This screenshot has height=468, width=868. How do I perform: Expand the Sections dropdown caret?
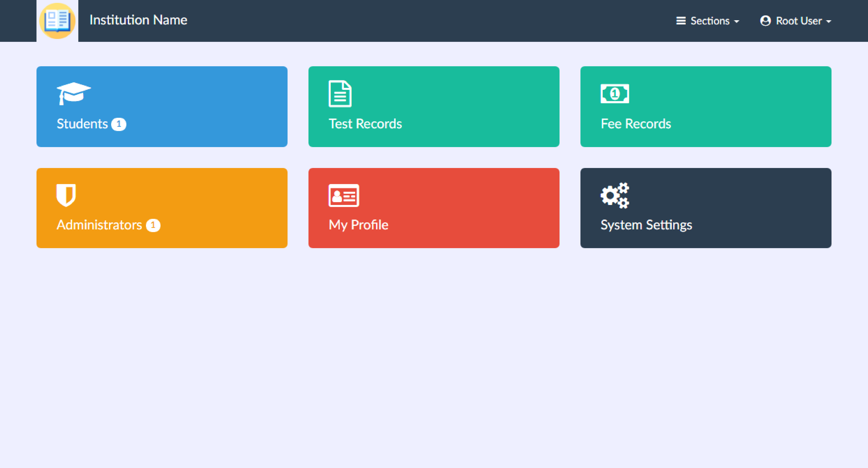pyautogui.click(x=737, y=22)
